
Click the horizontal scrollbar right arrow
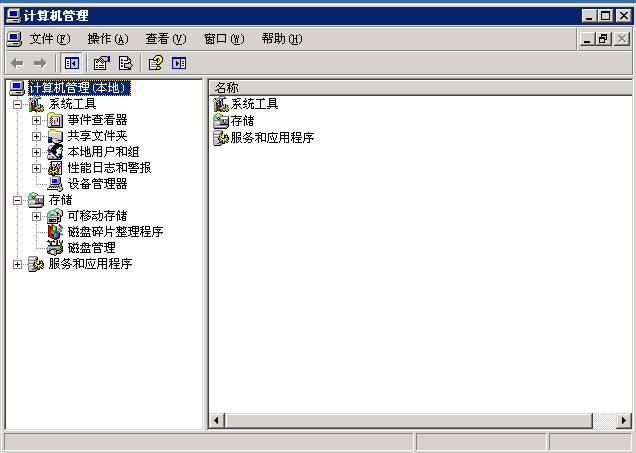click(x=623, y=421)
